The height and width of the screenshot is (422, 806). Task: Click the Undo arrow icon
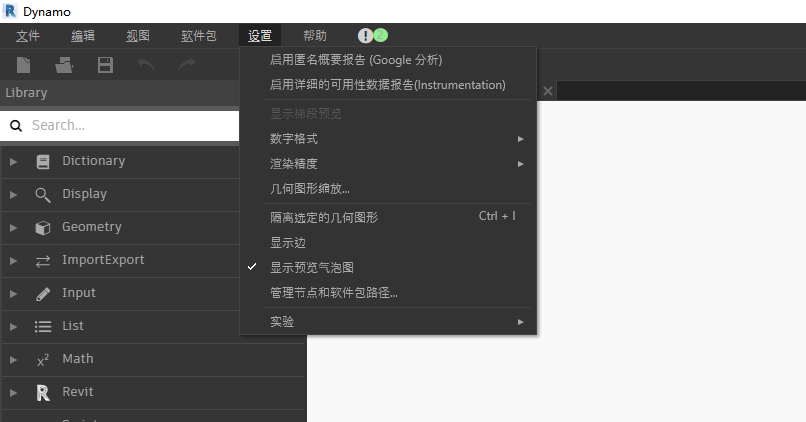coord(146,64)
